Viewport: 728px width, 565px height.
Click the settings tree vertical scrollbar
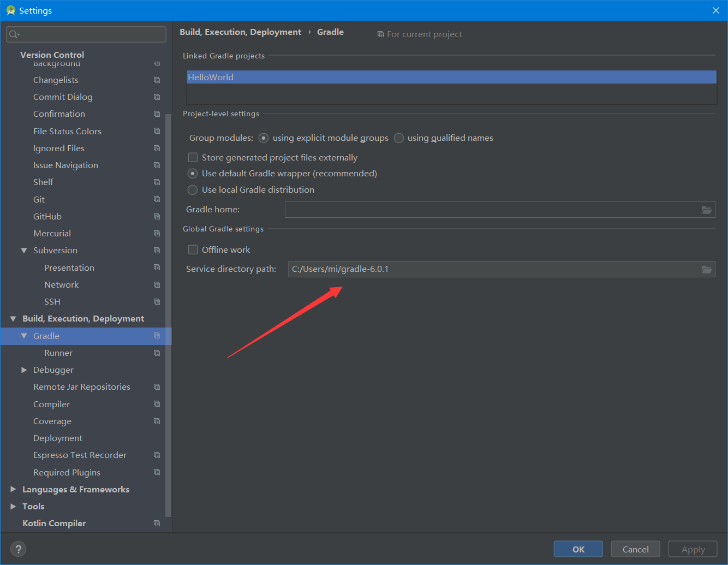pyautogui.click(x=168, y=315)
